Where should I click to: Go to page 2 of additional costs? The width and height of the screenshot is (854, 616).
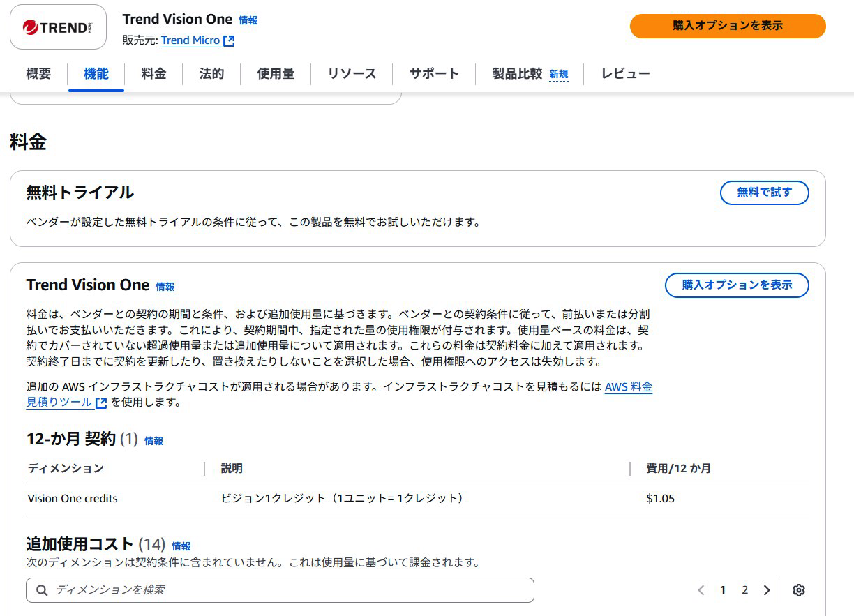(744, 590)
